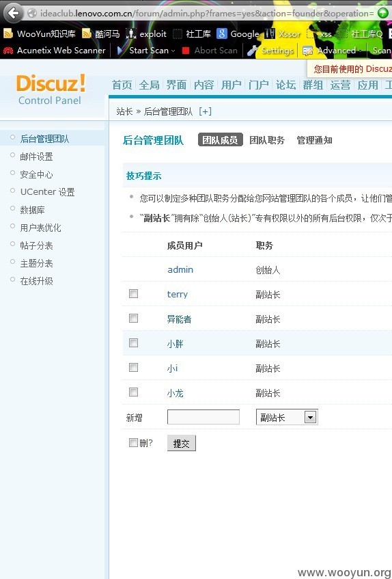Open the 运营 top menu
The height and width of the screenshot is (579, 392).
click(340, 85)
